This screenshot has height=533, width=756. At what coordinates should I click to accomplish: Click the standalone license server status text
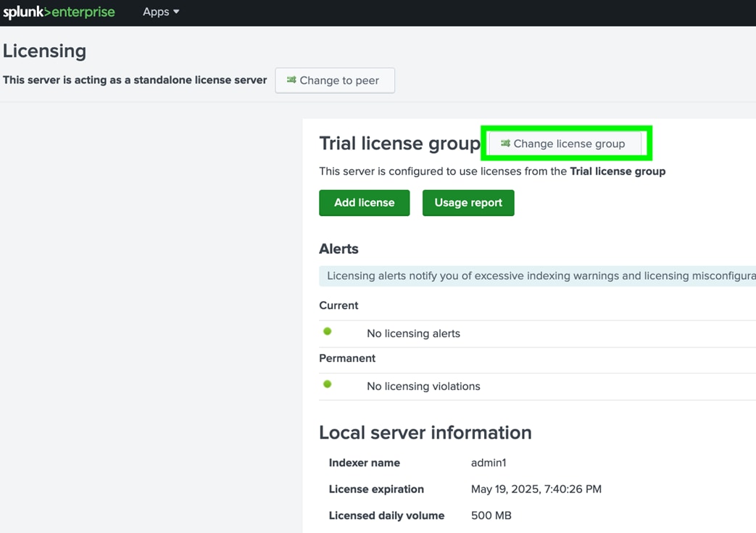point(135,80)
